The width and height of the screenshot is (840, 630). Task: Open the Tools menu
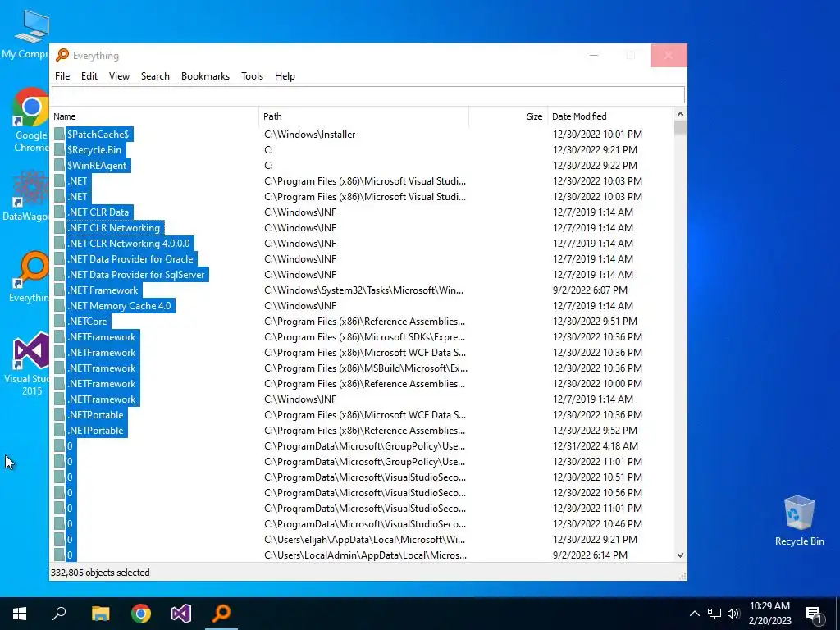[x=252, y=76]
